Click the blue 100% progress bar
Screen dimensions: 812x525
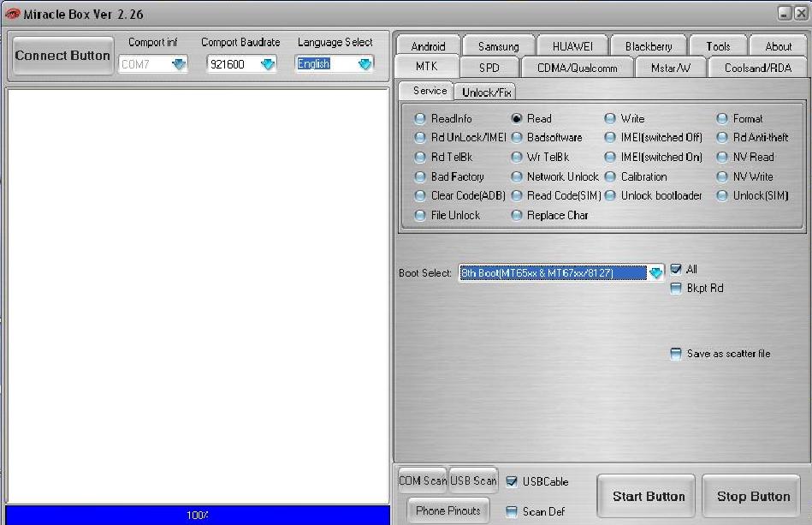pyautogui.click(x=198, y=516)
